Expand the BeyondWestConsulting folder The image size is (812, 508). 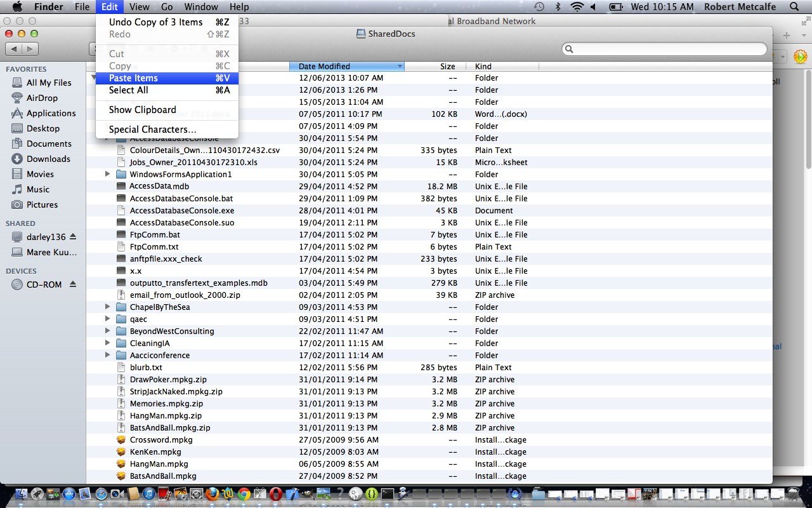coord(108,331)
